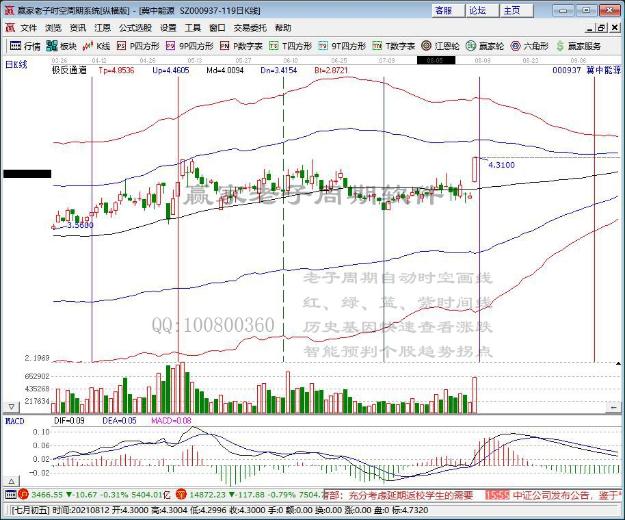Viewport: 625px width, 520px height.
Task: Open the 文件 menu
Action: point(29,28)
